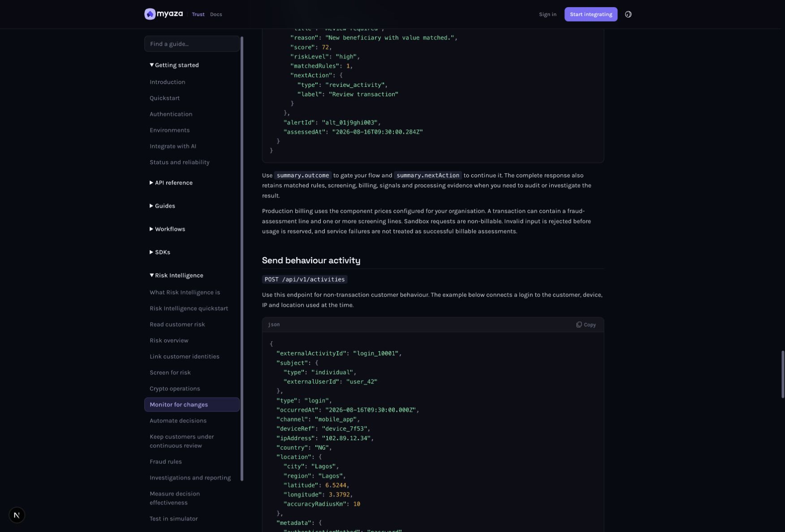Open Screen for risk page

[x=170, y=373]
